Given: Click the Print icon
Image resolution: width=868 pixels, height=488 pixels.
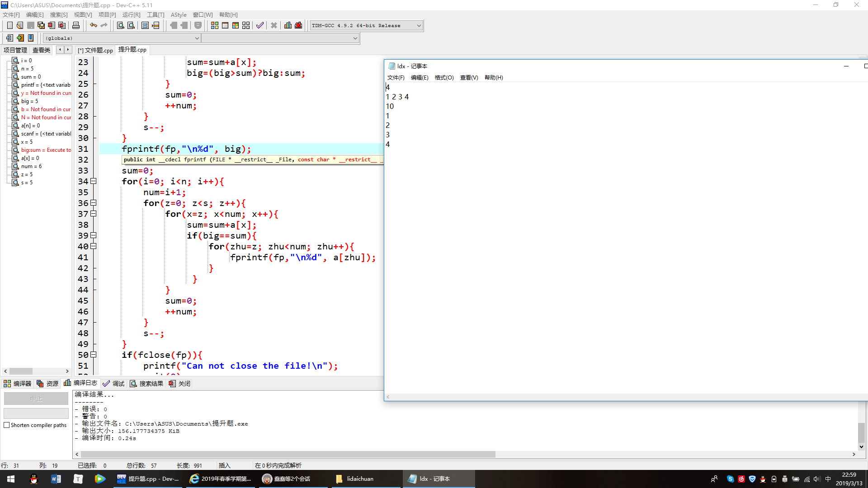Looking at the screenshot, I should 76,25.
